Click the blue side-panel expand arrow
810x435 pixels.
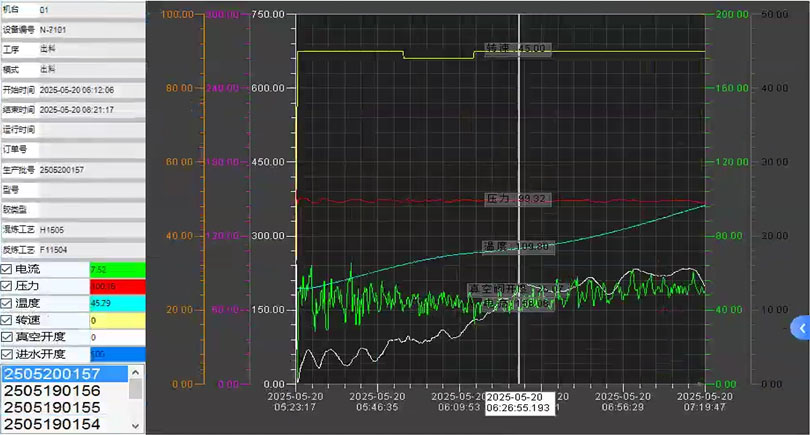click(x=799, y=327)
